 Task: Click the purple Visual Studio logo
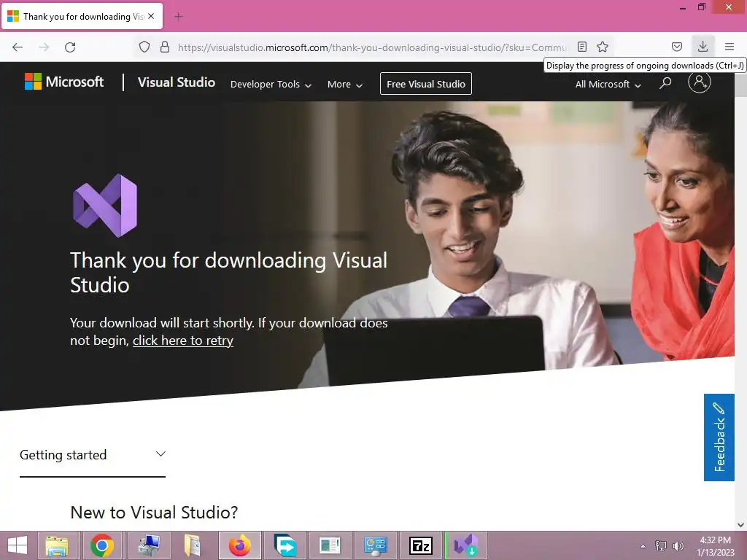pyautogui.click(x=105, y=206)
